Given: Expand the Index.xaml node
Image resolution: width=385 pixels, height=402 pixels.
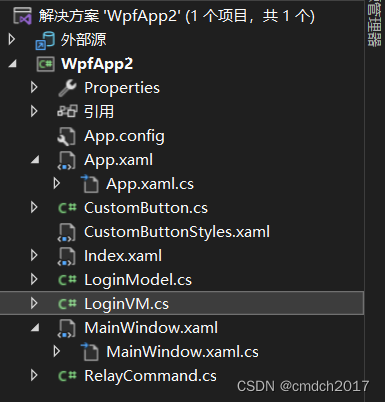Looking at the screenshot, I should (x=34, y=256).
